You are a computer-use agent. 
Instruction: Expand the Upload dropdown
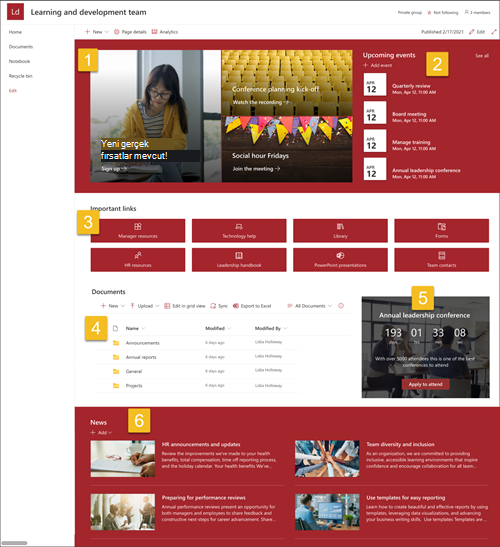point(157,306)
